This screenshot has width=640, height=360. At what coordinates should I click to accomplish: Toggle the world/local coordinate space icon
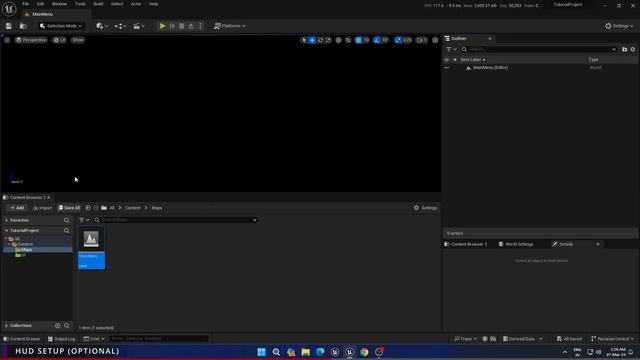pyautogui.click(x=338, y=40)
